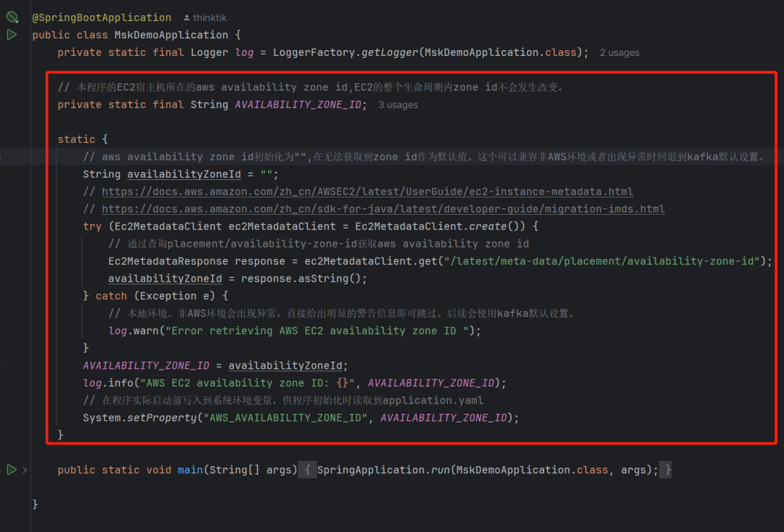Viewport: 784px width, 532px height.
Task: Click the main method name
Action: point(190,470)
